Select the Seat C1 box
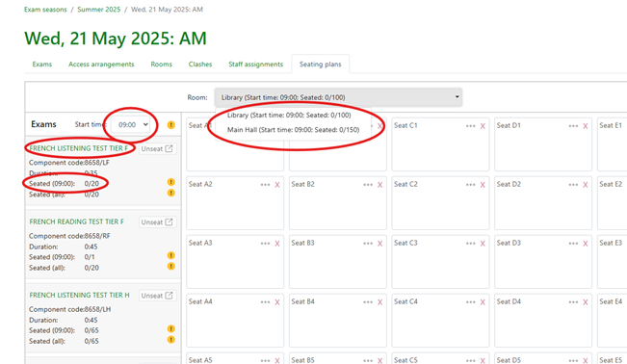Screen dimensions: 627x364 pos(440,144)
